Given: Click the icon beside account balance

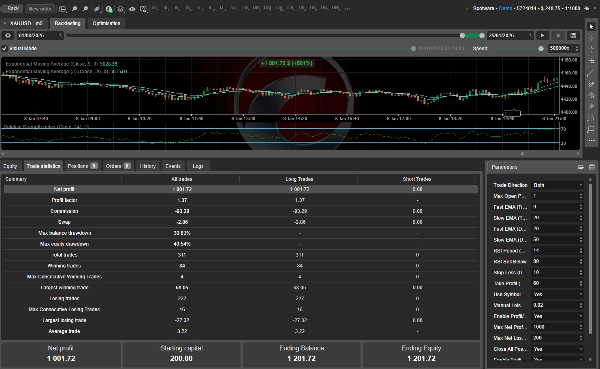Looking at the screenshot, I should pos(587,8).
